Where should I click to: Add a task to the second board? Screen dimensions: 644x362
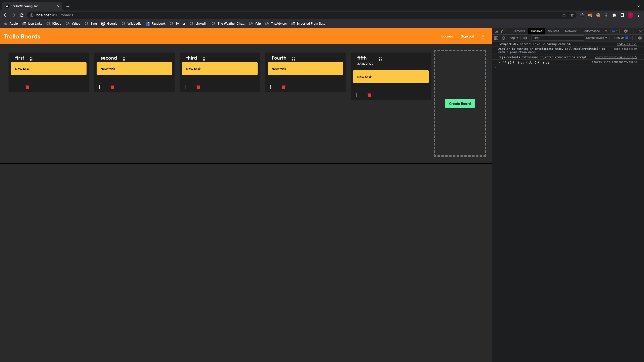coord(100,87)
